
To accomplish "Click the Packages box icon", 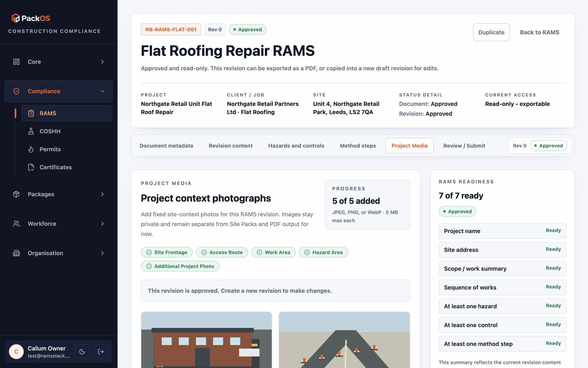I will tap(16, 194).
